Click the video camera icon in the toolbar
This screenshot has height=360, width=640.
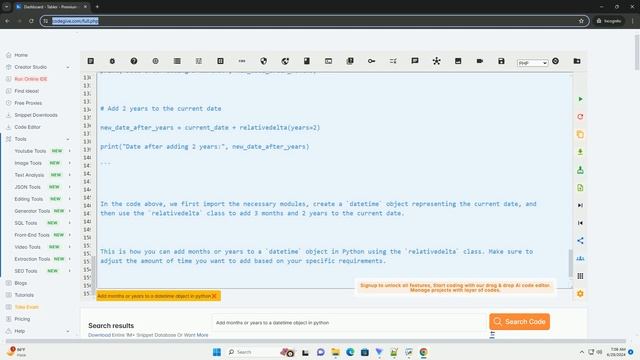coord(480,61)
